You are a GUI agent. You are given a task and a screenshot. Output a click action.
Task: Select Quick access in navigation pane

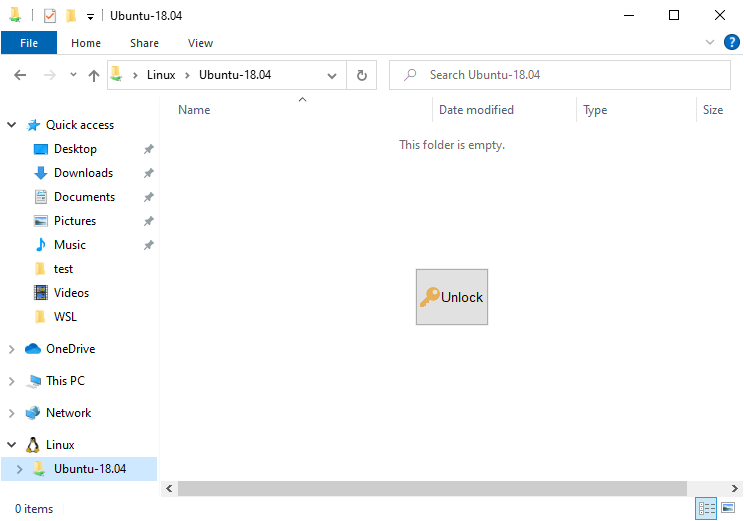[80, 125]
